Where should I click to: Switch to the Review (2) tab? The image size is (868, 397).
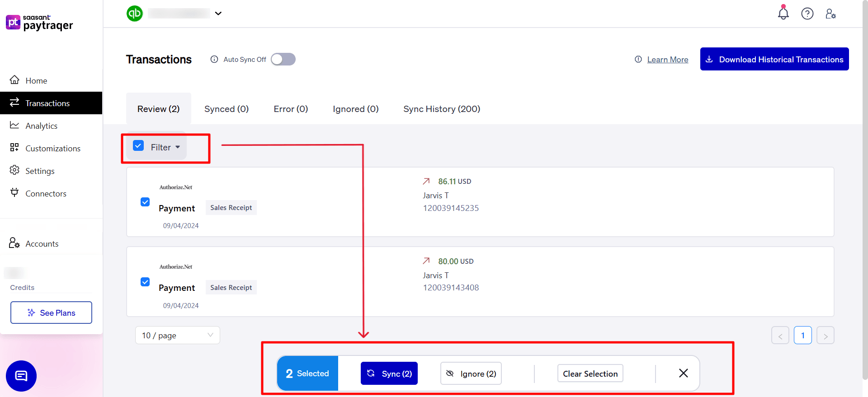(159, 109)
